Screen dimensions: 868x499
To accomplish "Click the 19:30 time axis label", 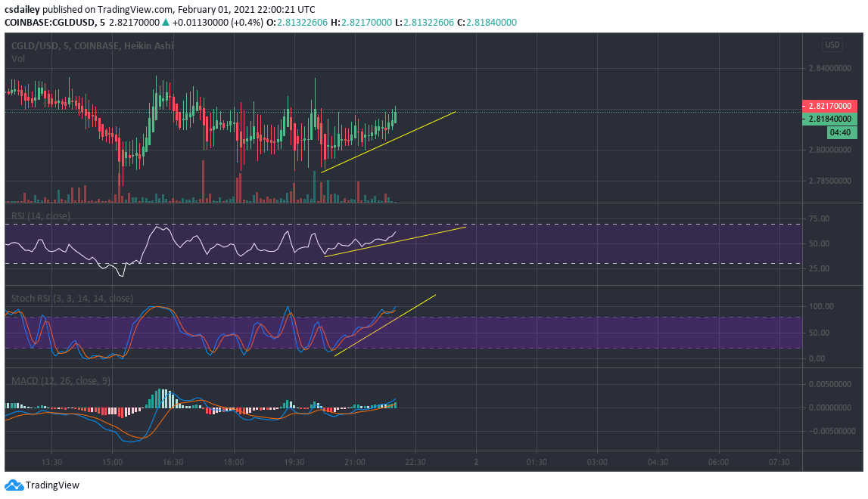I will 294,462.
